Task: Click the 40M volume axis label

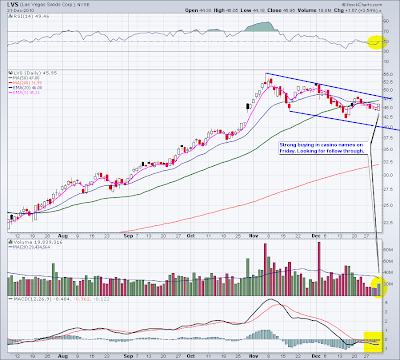Action: click(x=388, y=273)
